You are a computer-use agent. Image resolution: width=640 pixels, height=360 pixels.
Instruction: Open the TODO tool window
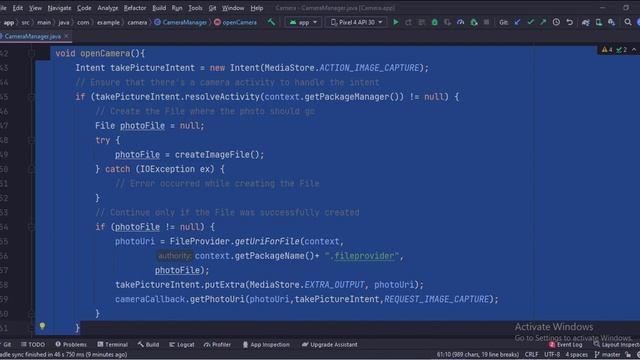(x=33, y=344)
